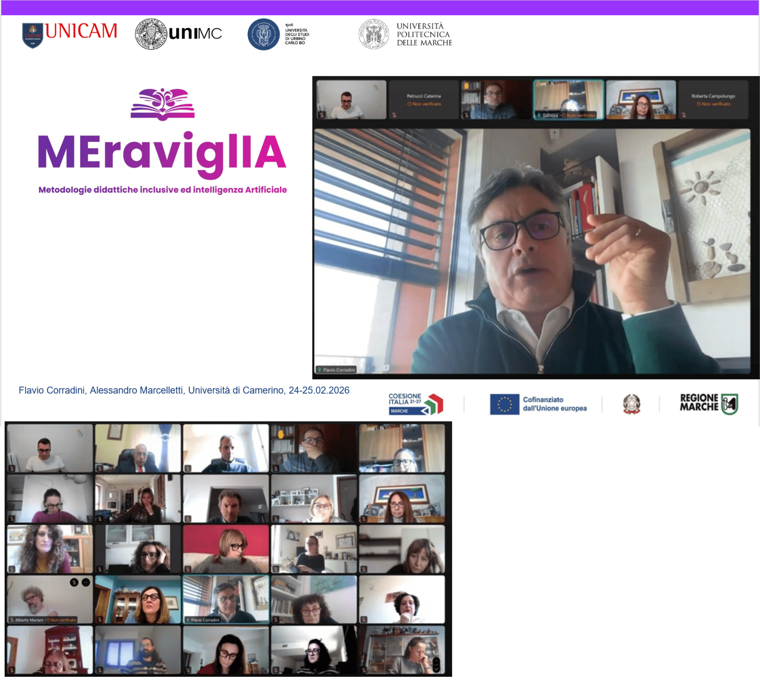
Task: Click the Non verificato status under Petrucci Caterina
Action: (424, 104)
